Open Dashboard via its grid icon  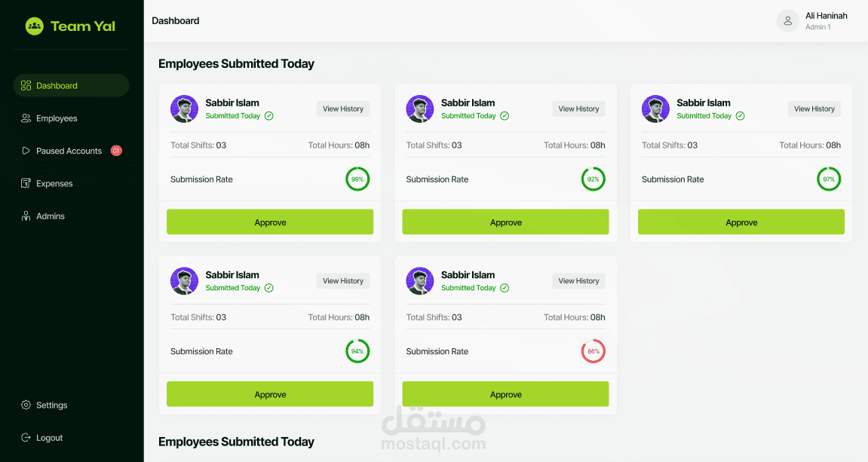pos(26,85)
